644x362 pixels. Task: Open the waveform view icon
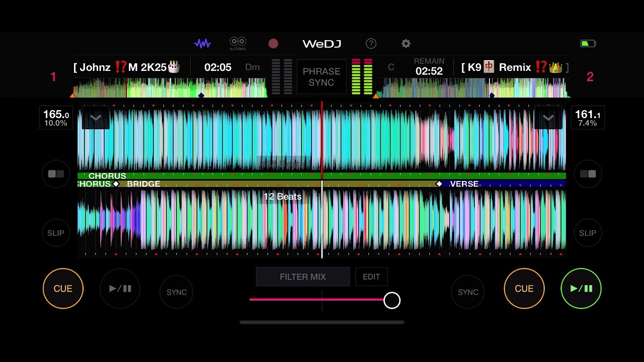[202, 44]
